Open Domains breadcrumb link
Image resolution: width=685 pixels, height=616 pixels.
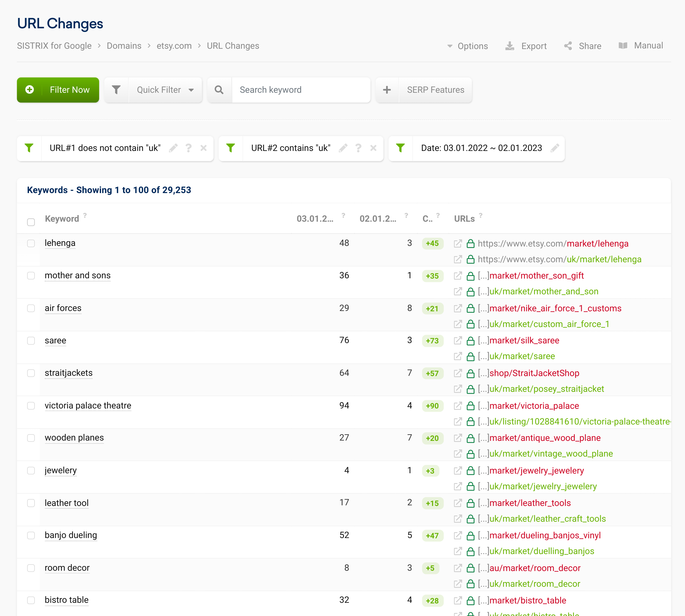(124, 46)
